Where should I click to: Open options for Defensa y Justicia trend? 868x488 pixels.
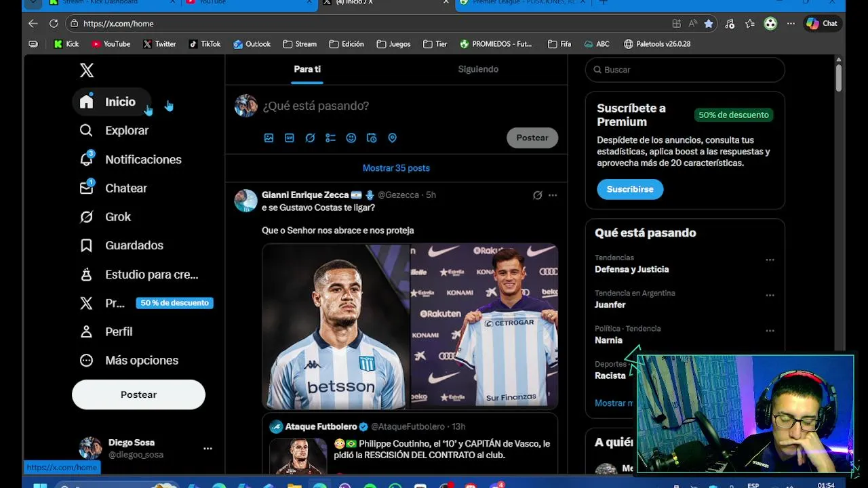tap(770, 260)
